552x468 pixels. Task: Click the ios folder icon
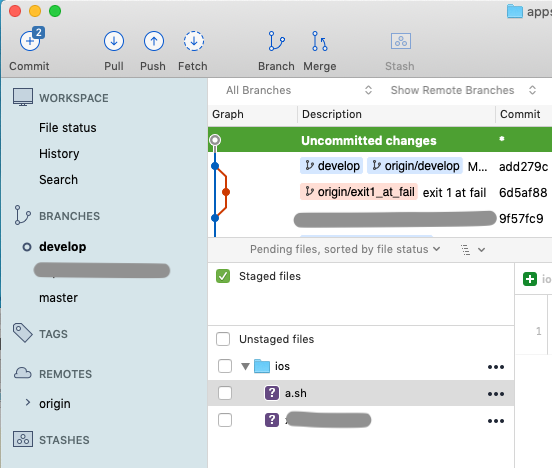point(262,366)
